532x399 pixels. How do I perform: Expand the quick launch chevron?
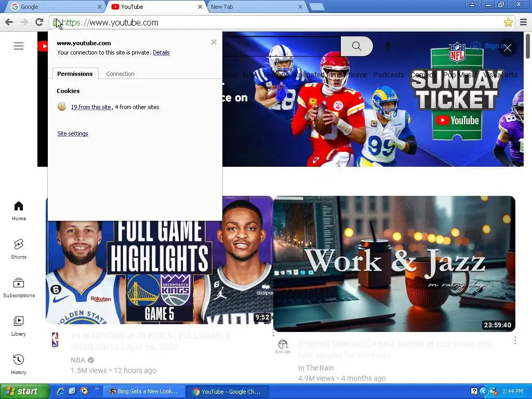[97, 389]
